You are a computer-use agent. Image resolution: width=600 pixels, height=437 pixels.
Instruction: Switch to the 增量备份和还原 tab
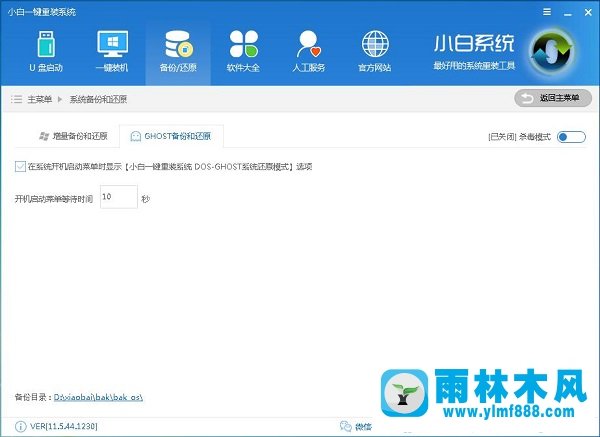[x=73, y=136]
